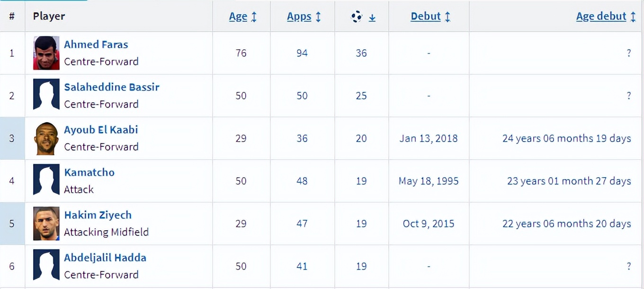Screen dimensions: 644x289
Task: Click Kamatcho placeholder silhouette image
Action: (x=46, y=180)
